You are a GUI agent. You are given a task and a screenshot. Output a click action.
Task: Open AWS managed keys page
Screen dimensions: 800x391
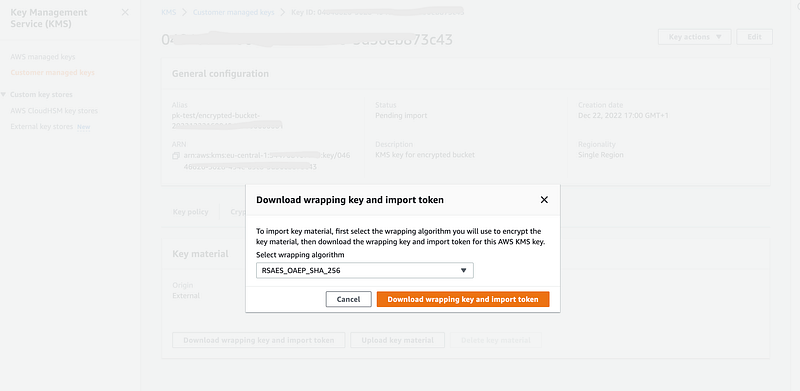(x=43, y=57)
